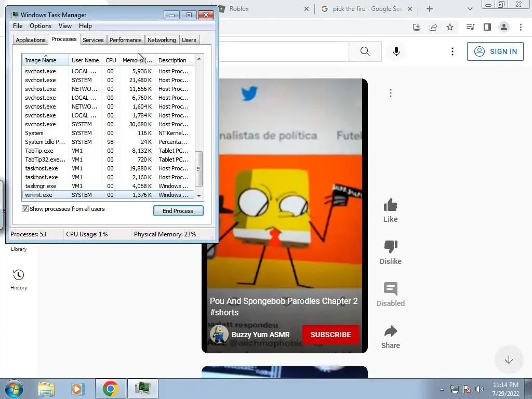This screenshot has width=532, height=399.
Task: Open Chrome profile avatar icon
Action: pos(504,27)
